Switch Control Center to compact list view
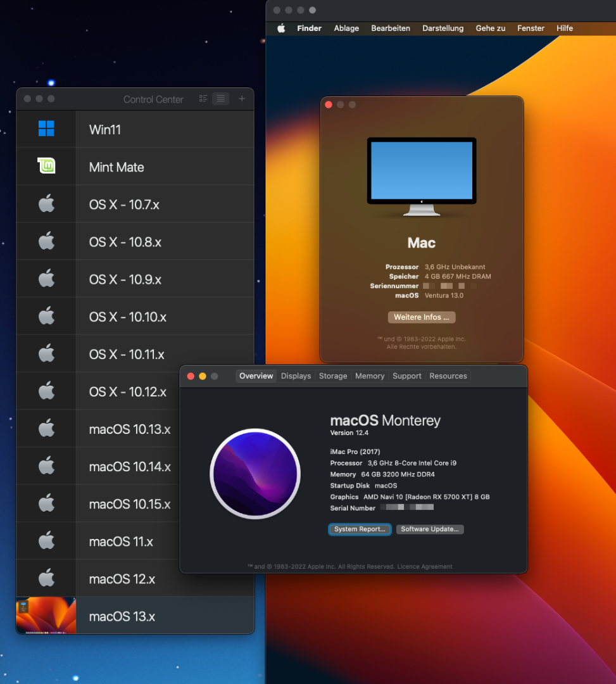 220,99
